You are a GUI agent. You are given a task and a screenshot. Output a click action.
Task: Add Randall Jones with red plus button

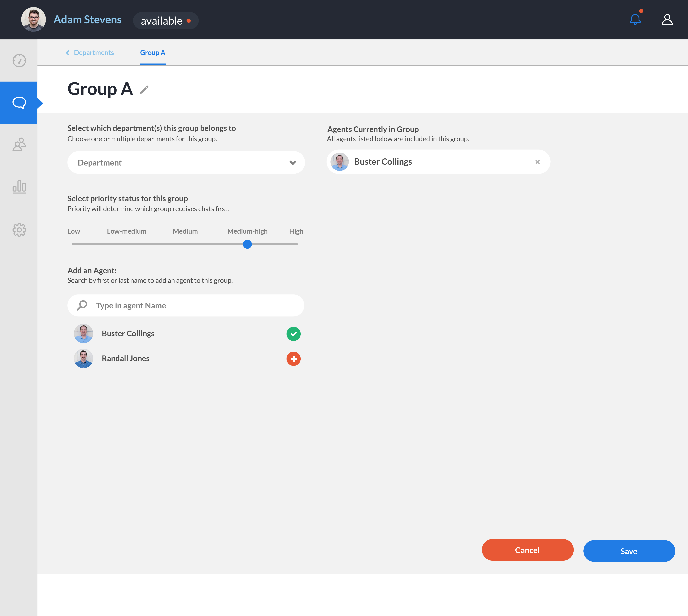tap(293, 359)
